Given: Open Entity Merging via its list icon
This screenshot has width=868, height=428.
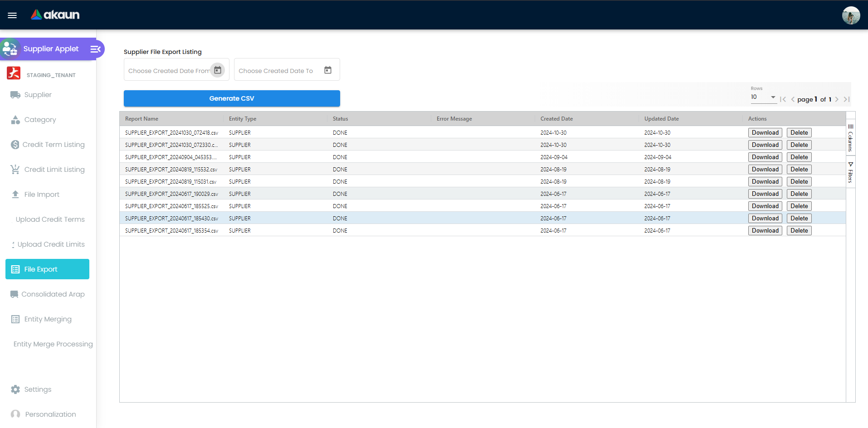Looking at the screenshot, I should click(15, 319).
